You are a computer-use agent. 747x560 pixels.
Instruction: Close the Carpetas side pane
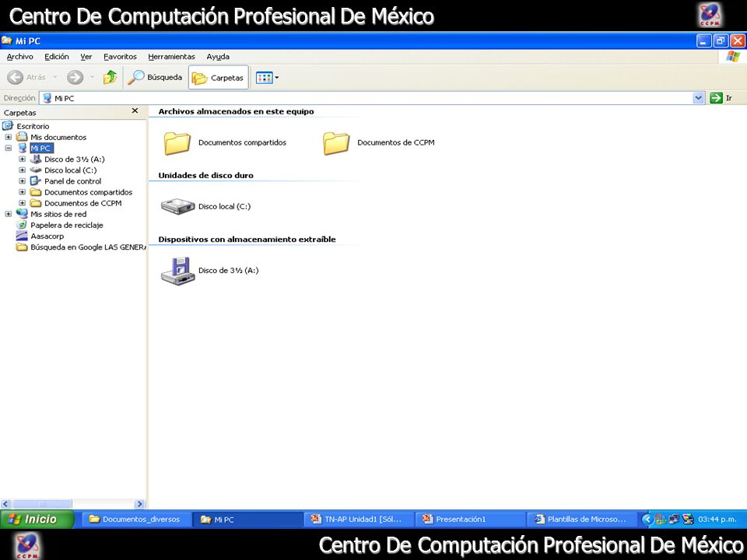pyautogui.click(x=135, y=111)
